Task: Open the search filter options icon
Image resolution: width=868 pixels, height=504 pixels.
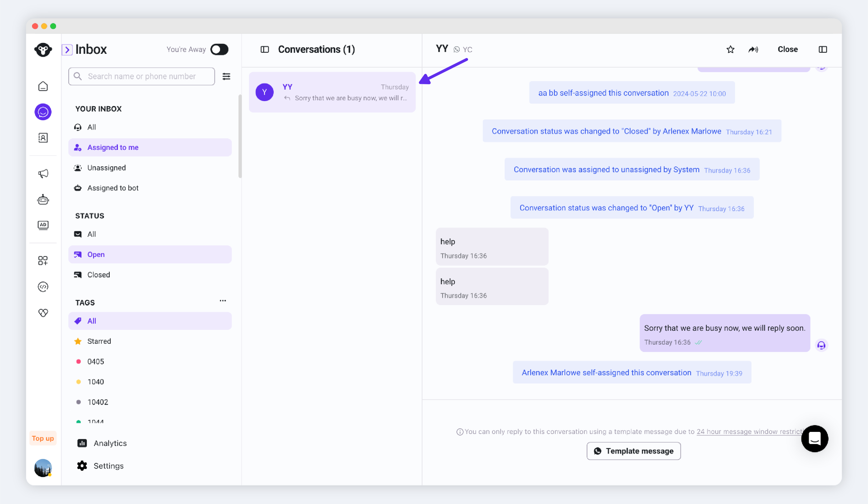Action: [x=226, y=76]
